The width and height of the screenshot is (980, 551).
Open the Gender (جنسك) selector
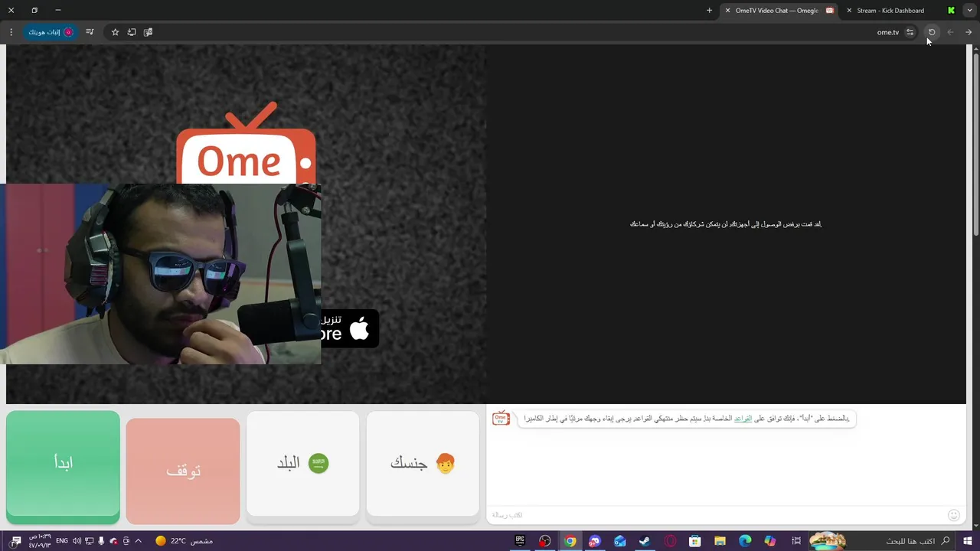423,467
